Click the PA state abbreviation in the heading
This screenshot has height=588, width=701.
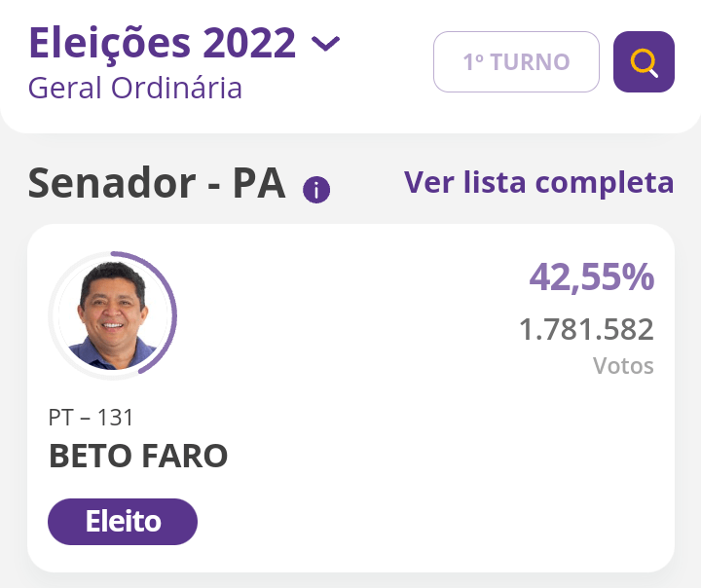point(258,183)
